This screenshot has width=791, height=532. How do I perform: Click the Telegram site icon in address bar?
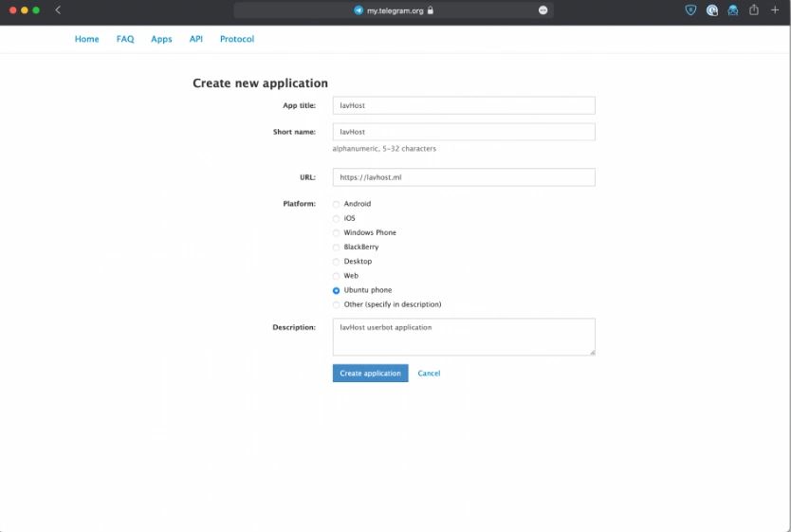pos(359,10)
